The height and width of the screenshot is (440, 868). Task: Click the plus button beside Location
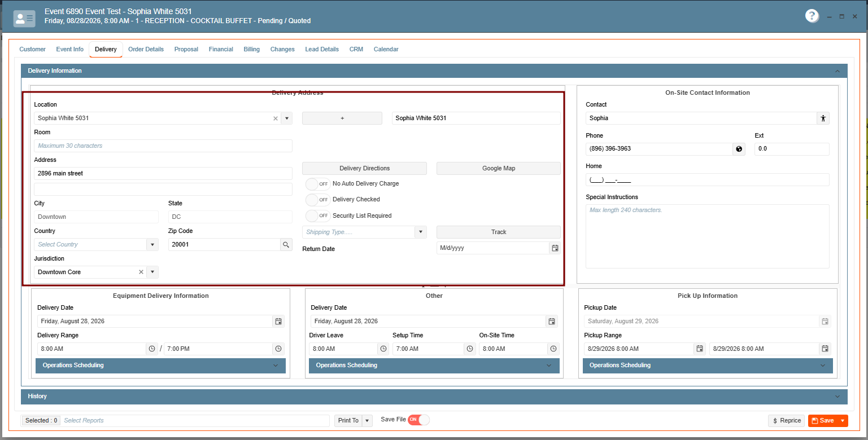tap(342, 118)
